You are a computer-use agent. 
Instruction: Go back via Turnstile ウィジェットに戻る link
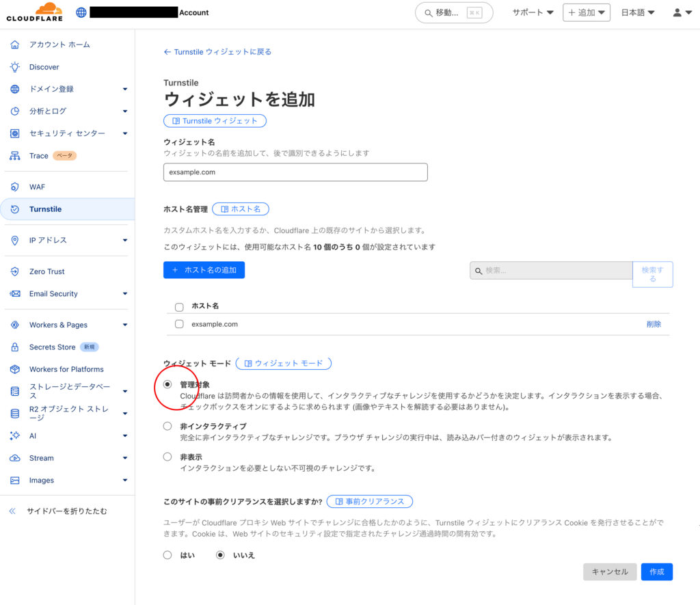coord(217,52)
